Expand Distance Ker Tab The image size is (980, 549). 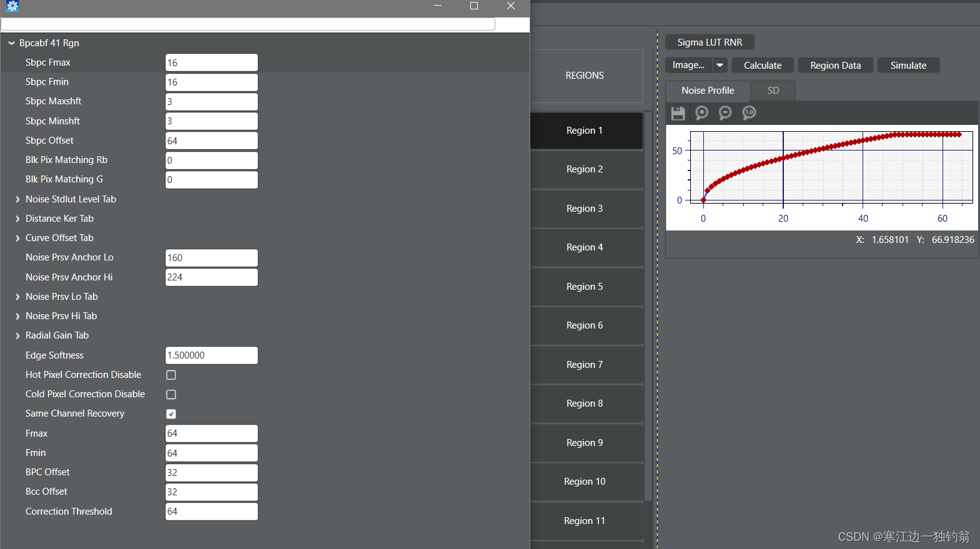tap(17, 219)
